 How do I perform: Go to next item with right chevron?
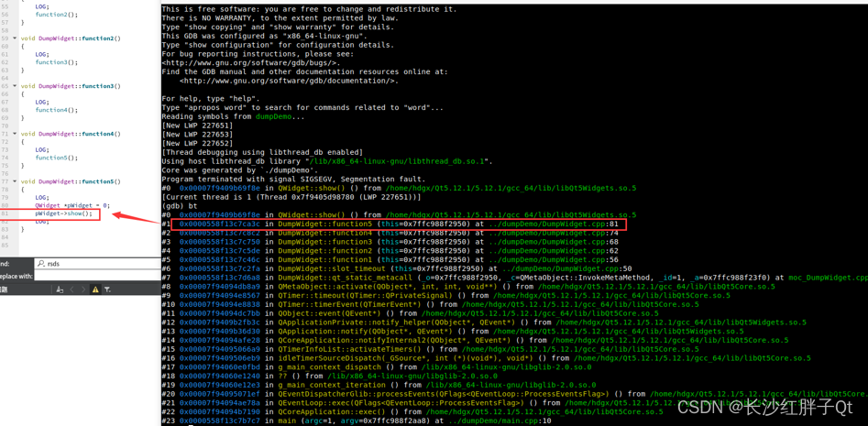click(83, 289)
